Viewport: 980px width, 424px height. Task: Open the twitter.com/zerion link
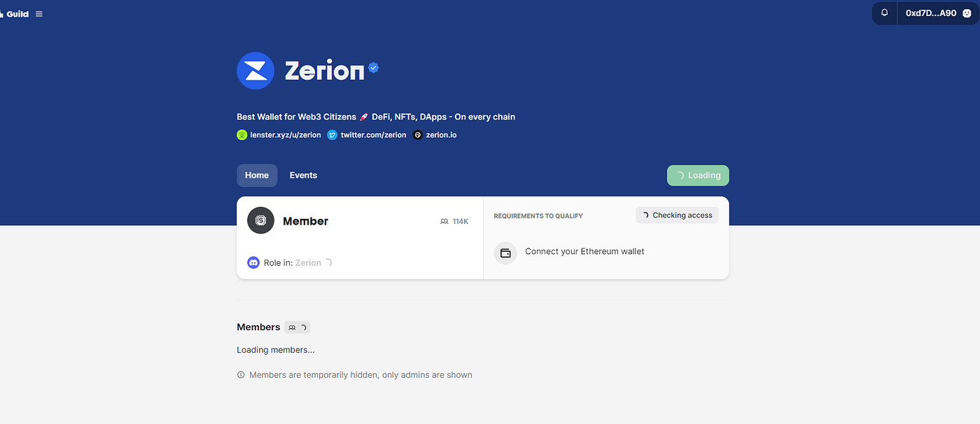tap(373, 135)
